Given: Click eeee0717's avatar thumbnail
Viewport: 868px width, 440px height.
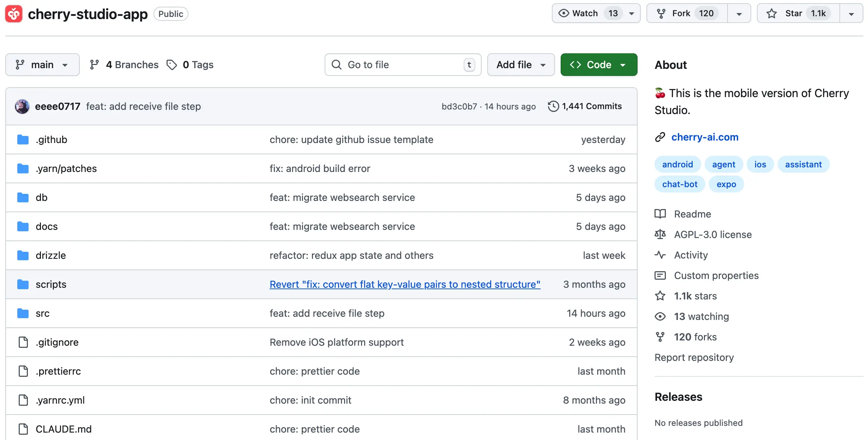Looking at the screenshot, I should (22, 106).
